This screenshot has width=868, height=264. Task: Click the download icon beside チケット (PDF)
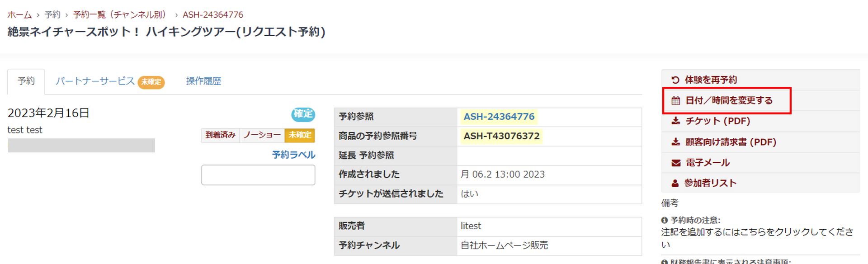(x=676, y=121)
